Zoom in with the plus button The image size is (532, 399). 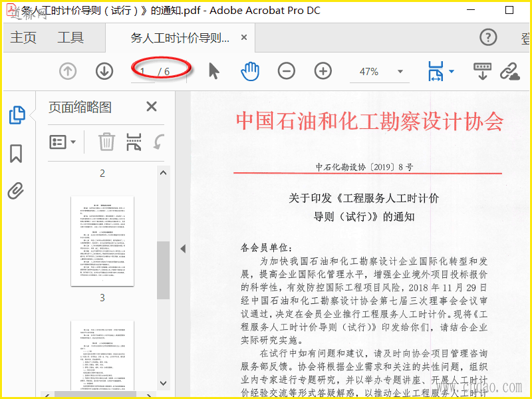[323, 71]
